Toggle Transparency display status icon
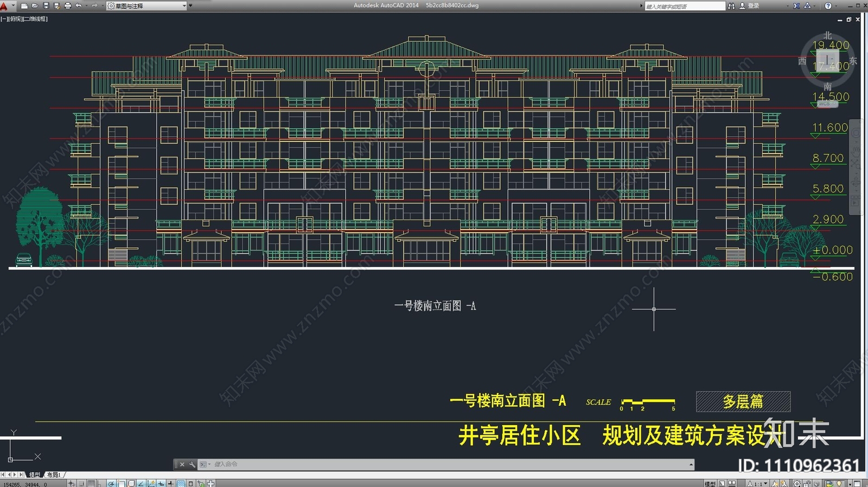 (181, 483)
